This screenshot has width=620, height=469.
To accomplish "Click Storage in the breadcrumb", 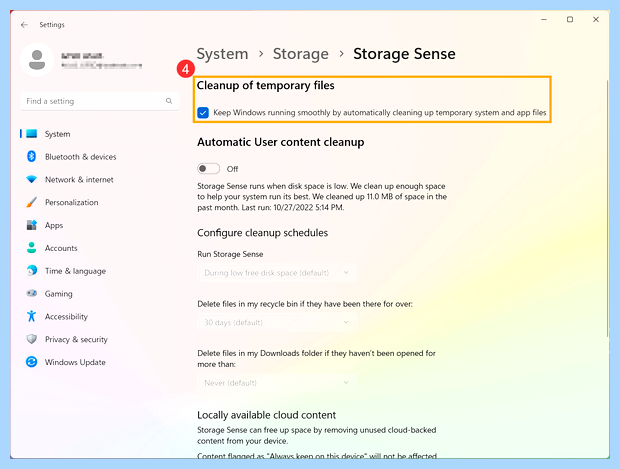I will 301,54.
